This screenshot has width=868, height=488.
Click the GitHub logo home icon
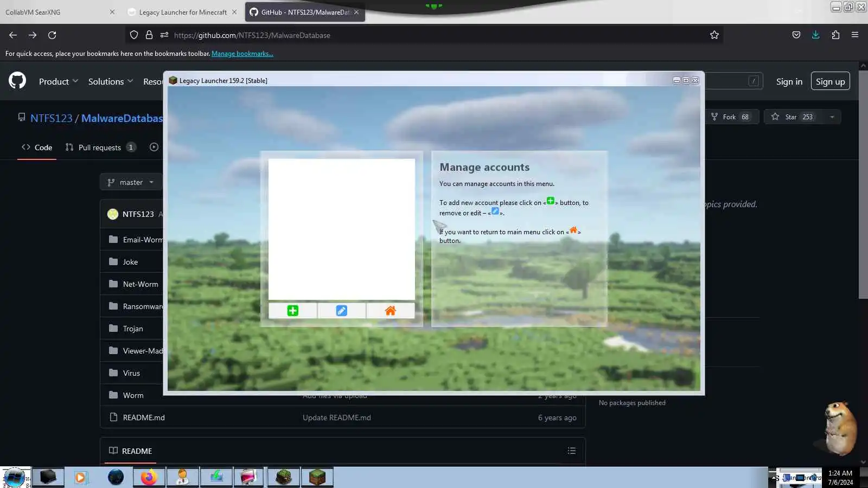point(17,81)
